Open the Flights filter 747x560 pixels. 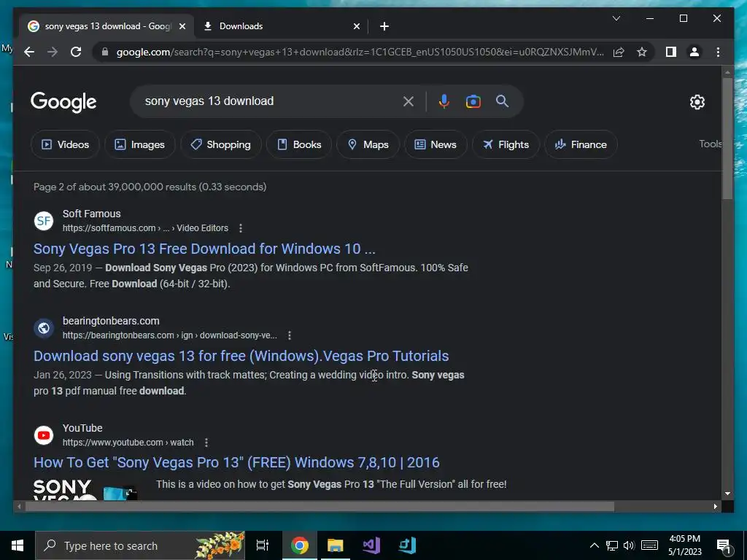[x=506, y=144]
